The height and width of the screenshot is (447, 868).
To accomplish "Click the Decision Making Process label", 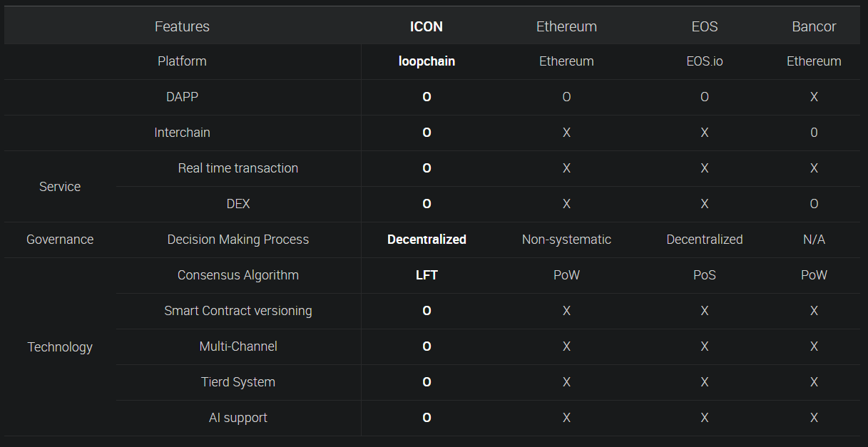I will click(238, 240).
